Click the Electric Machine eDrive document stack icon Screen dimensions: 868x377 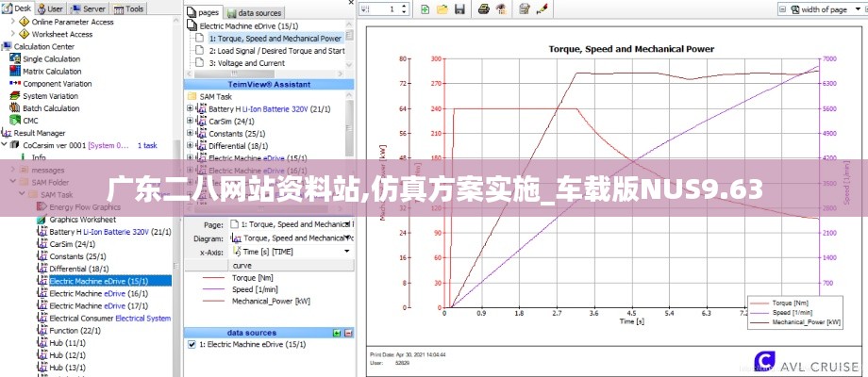point(192,25)
